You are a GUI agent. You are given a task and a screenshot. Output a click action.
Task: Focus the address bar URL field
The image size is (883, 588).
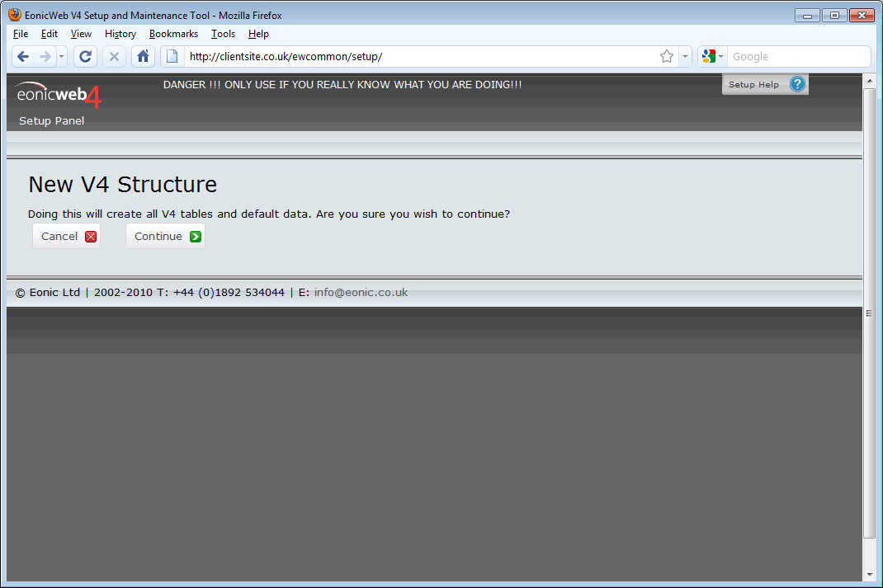coord(421,56)
